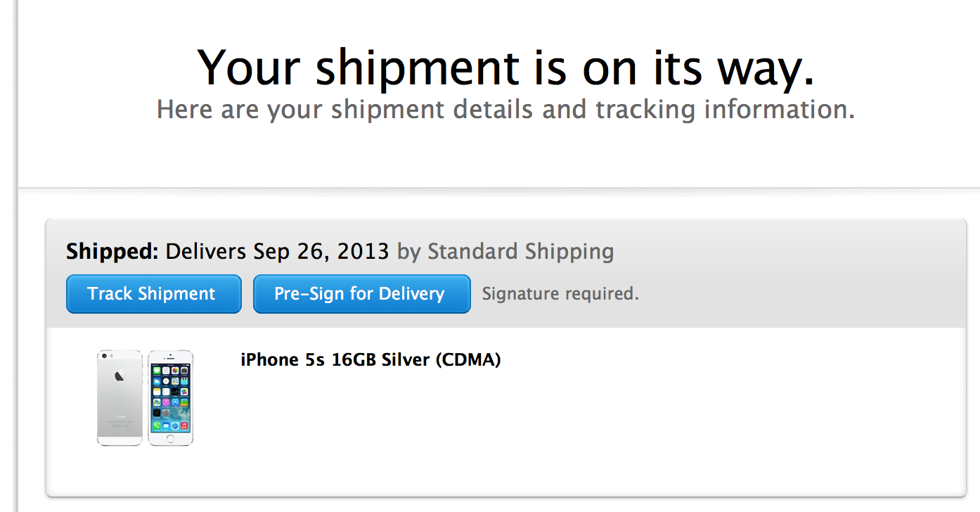This screenshot has width=980, height=512.
Task: Click the Photos app icon on the iPhone screen
Action: (175, 370)
